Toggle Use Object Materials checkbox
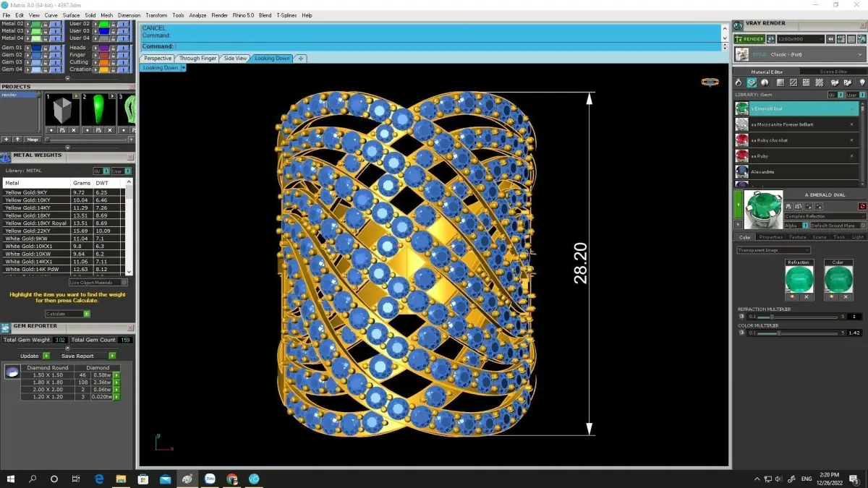Image resolution: width=868 pixels, height=488 pixels. (98, 283)
